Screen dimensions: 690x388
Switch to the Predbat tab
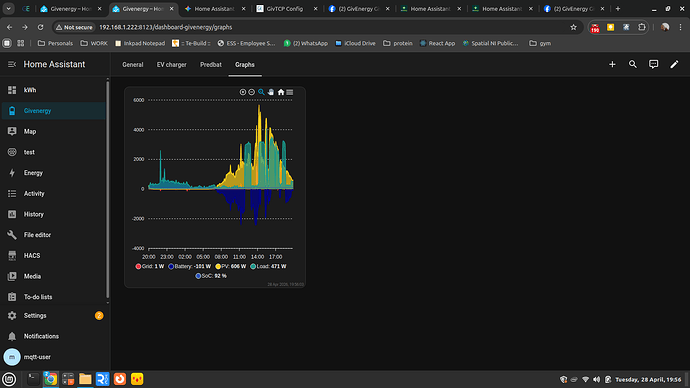click(211, 65)
